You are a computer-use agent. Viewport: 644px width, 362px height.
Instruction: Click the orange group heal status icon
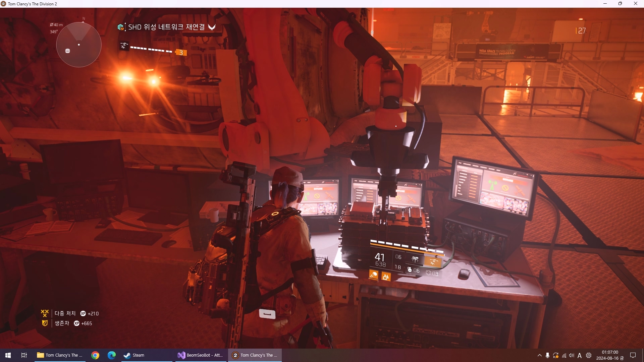[x=386, y=277]
